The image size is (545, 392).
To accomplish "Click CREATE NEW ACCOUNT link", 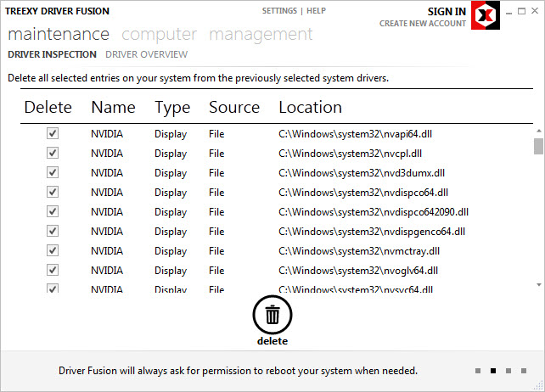I will 423,24.
